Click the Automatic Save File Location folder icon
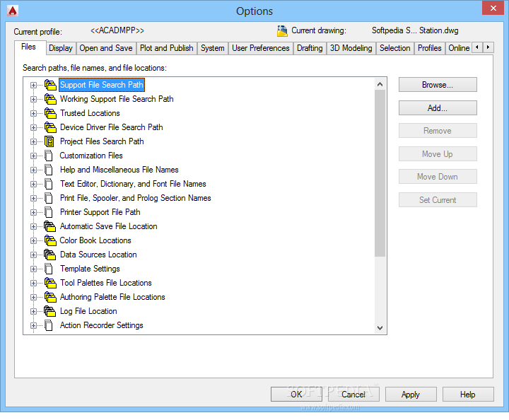Viewport: 509px width, 420px height. [x=50, y=226]
